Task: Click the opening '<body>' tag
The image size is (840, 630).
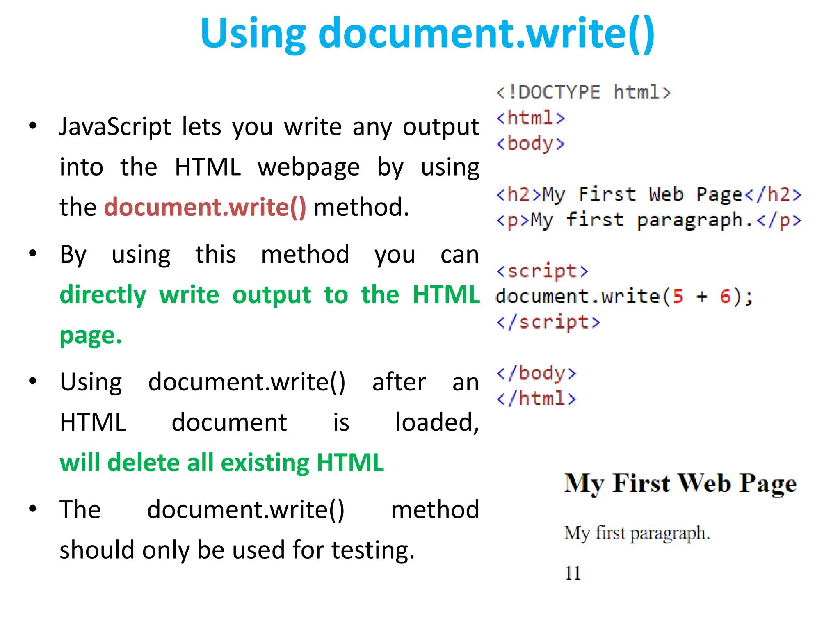Action: point(530,144)
